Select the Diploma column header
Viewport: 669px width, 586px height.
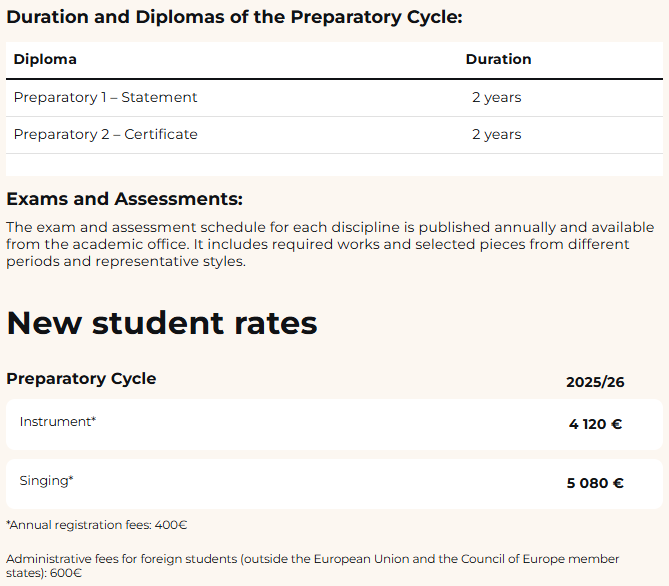(x=45, y=59)
